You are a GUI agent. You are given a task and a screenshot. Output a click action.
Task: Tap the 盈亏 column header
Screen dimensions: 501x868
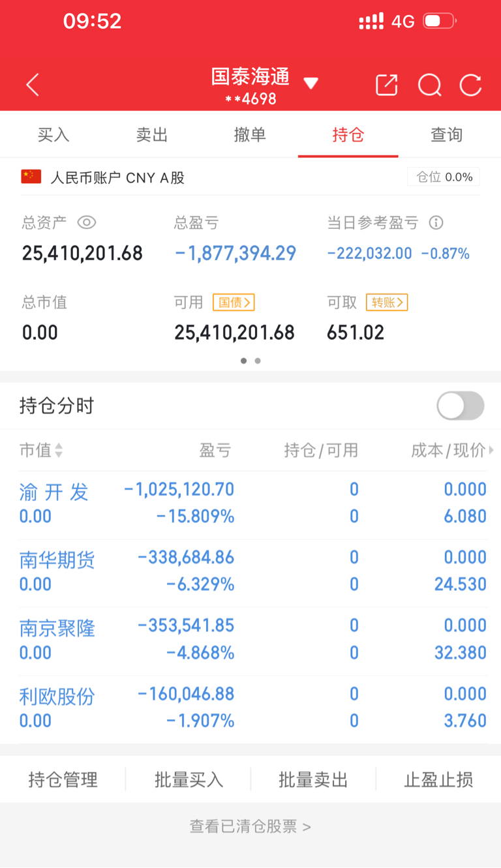(x=215, y=450)
